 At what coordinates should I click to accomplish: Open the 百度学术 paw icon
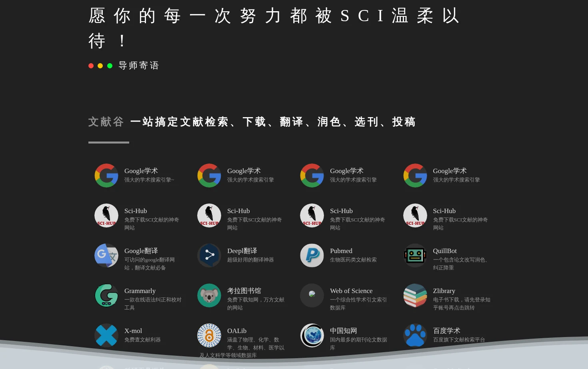click(415, 335)
